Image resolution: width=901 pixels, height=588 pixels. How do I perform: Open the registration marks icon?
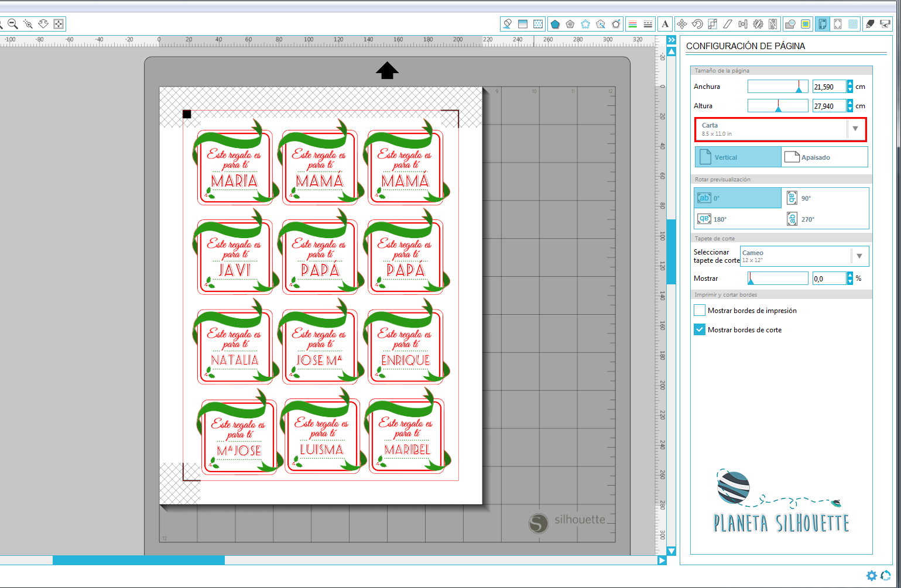pos(838,24)
